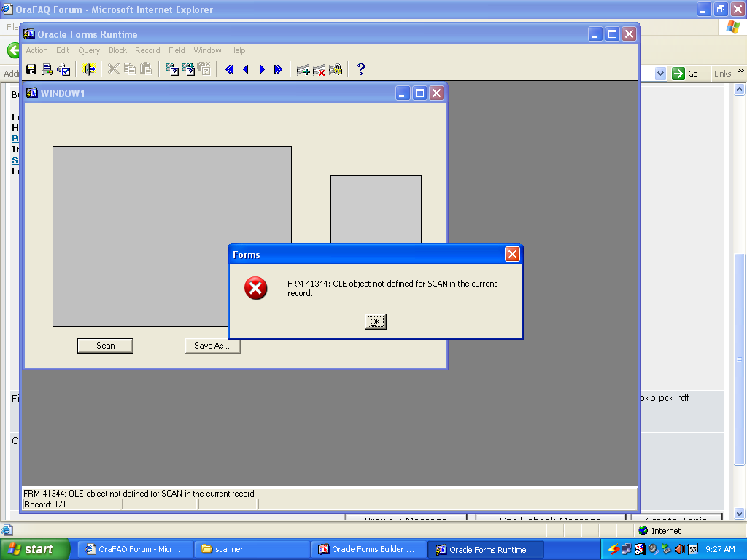The image size is (747, 560).
Task: Click the blue question mark Help icon
Action: pyautogui.click(x=361, y=69)
